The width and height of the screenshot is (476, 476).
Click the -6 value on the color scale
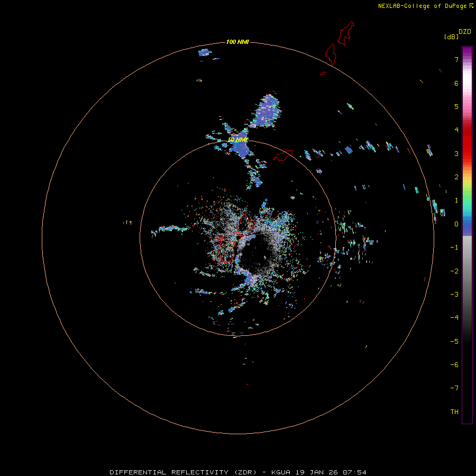click(x=454, y=365)
